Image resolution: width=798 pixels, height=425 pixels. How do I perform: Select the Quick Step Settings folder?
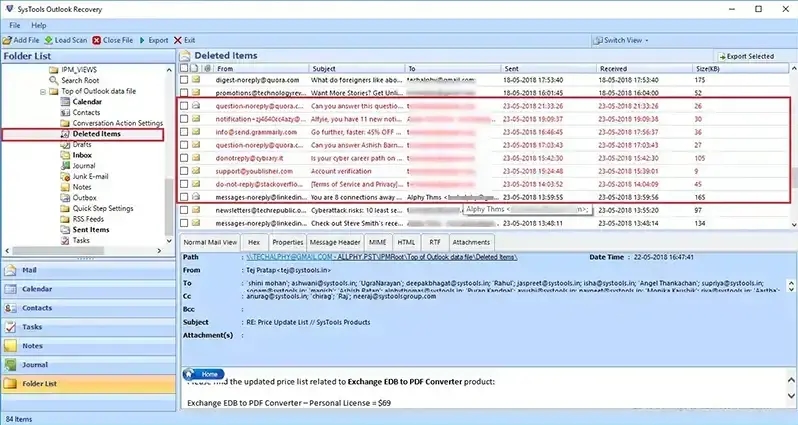tap(103, 209)
